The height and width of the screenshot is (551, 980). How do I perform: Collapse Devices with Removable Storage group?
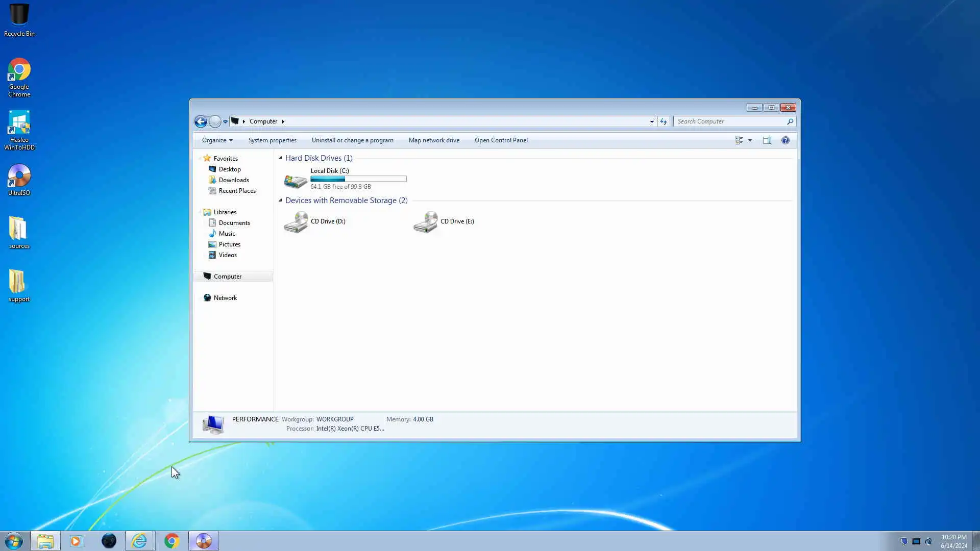pyautogui.click(x=280, y=201)
